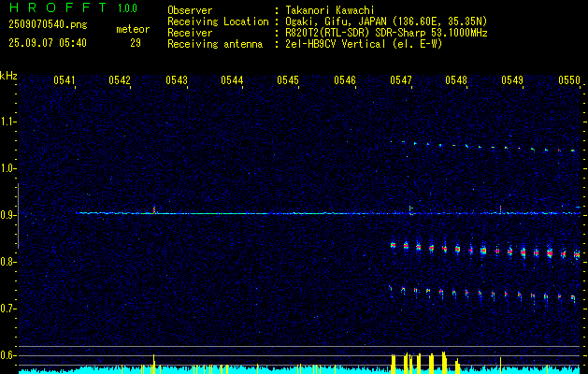
Task: Click the 0549 time marker
Action: tap(512, 79)
